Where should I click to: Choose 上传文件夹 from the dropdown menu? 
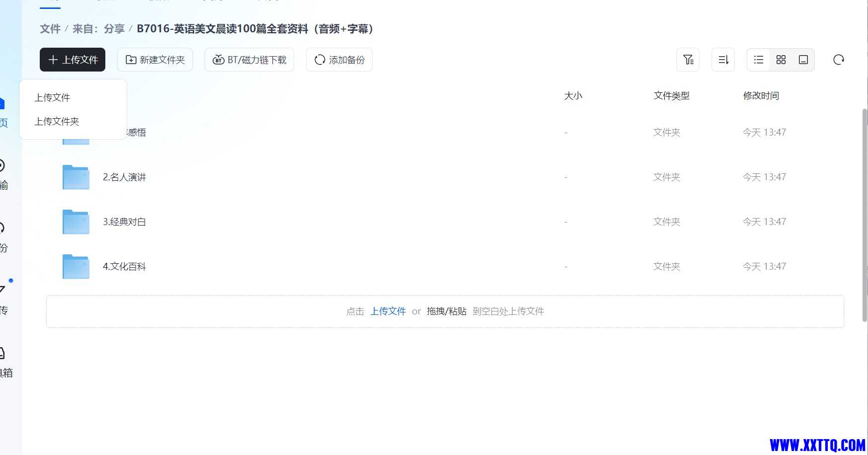57,121
